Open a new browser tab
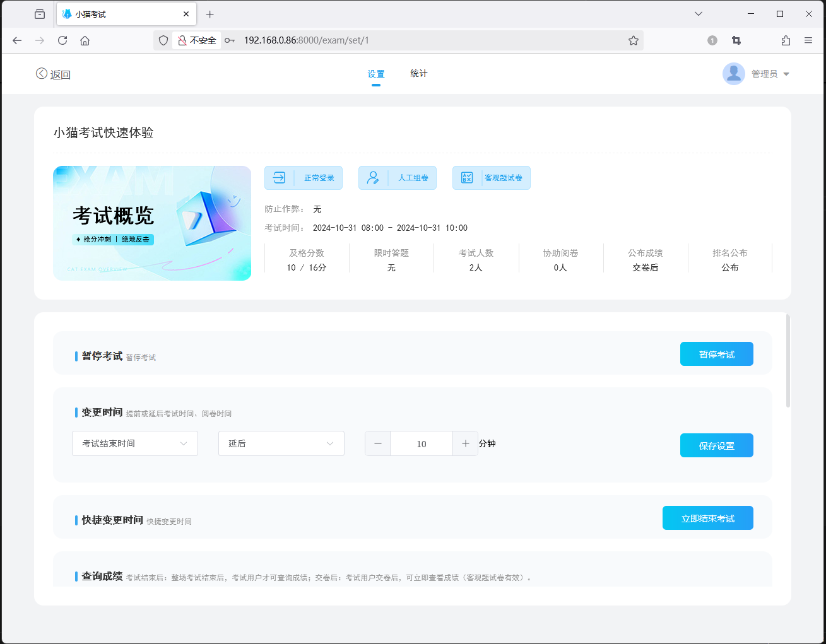The width and height of the screenshot is (826, 644). [210, 14]
